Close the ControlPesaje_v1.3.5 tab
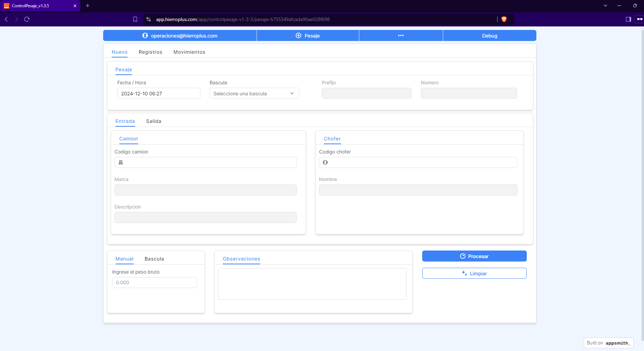Viewport: 644px width, 351px height. 75,6
